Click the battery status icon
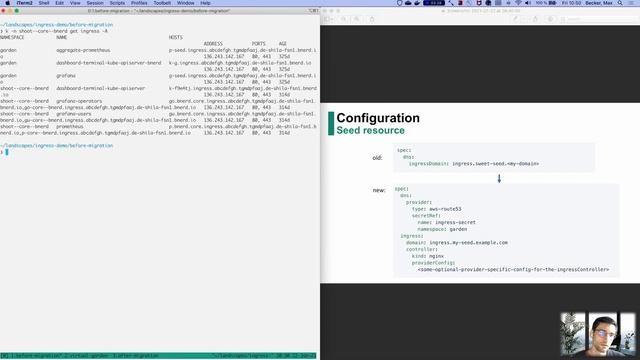The image size is (640, 360). click(x=552, y=3)
